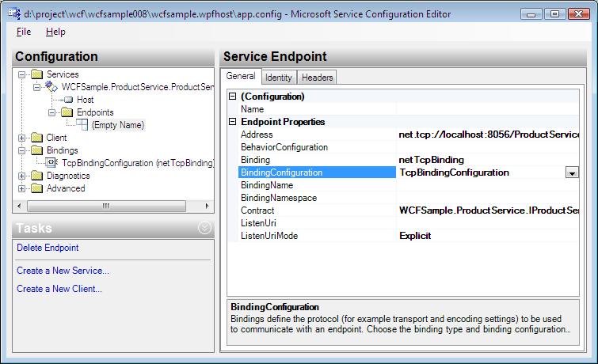The width and height of the screenshot is (598, 364).
Task: Expand the Client tree node
Action: tap(21, 138)
